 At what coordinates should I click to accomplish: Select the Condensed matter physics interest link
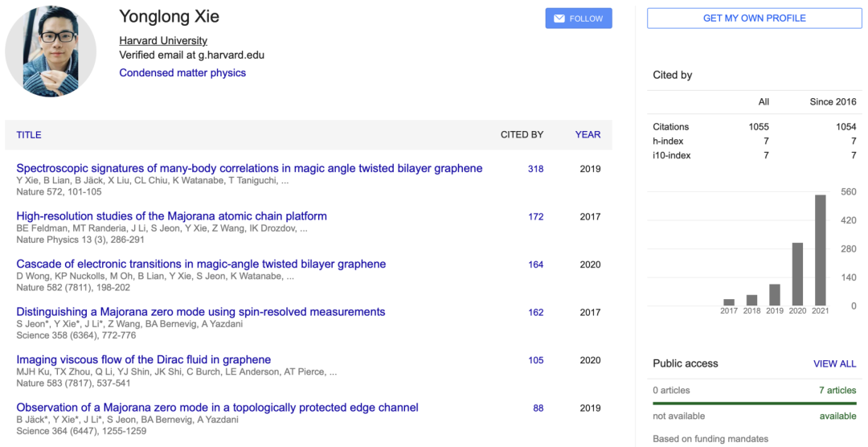[x=182, y=72]
